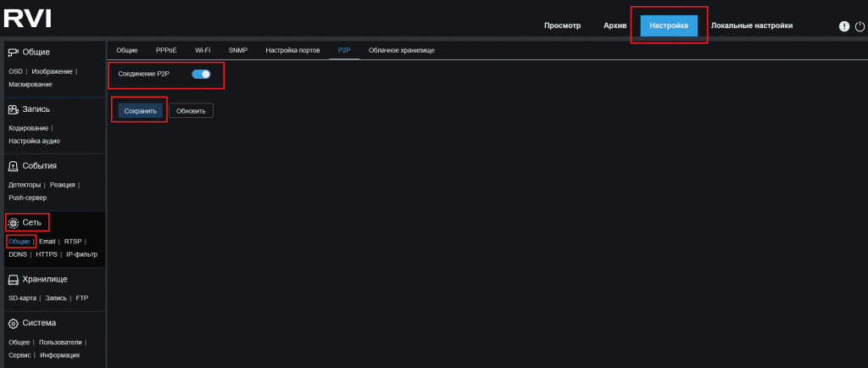Click the Сеть globe icon in sidebar
This screenshot has height=368, width=868.
tap(13, 223)
